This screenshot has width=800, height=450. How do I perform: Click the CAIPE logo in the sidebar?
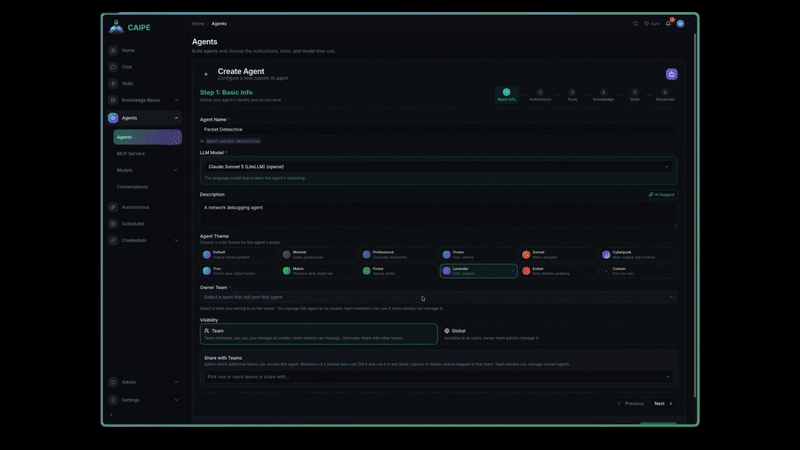[x=130, y=27]
